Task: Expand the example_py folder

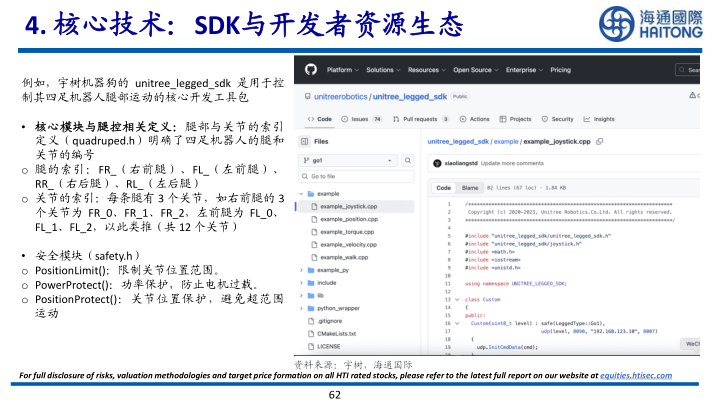Action: 301,270
